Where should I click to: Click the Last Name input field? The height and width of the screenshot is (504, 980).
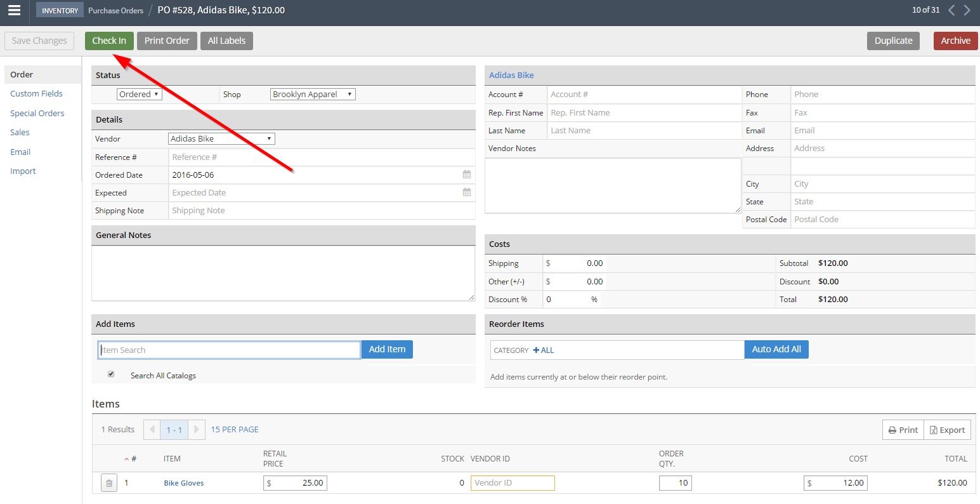click(x=644, y=130)
